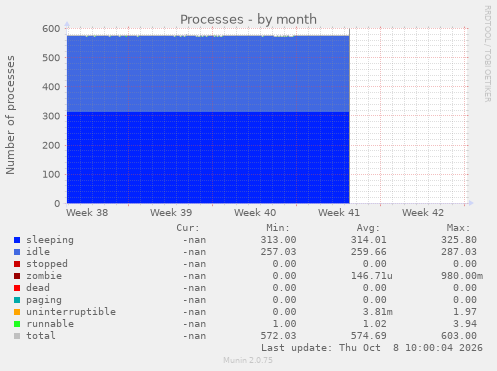Viewport: 497px width, 371px height.
Task: Click the 'Last update' timestamp line
Action: 372,348
